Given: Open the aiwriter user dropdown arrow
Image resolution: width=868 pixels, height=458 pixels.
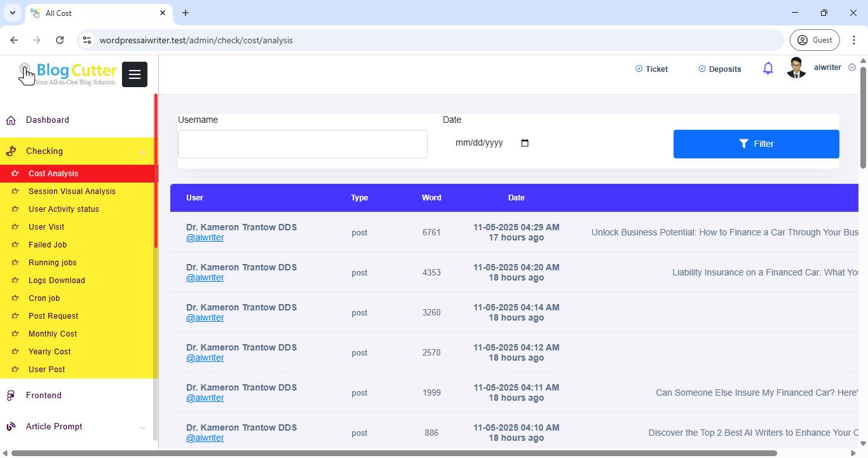Looking at the screenshot, I should [x=852, y=67].
